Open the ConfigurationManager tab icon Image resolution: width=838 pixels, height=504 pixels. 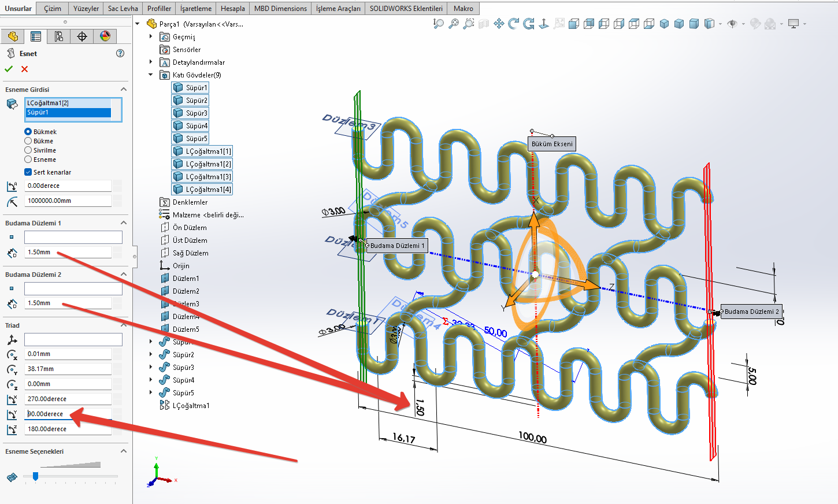[x=59, y=36]
